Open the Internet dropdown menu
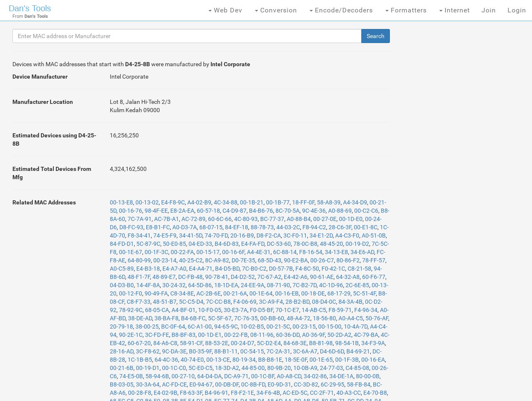 tap(455, 10)
